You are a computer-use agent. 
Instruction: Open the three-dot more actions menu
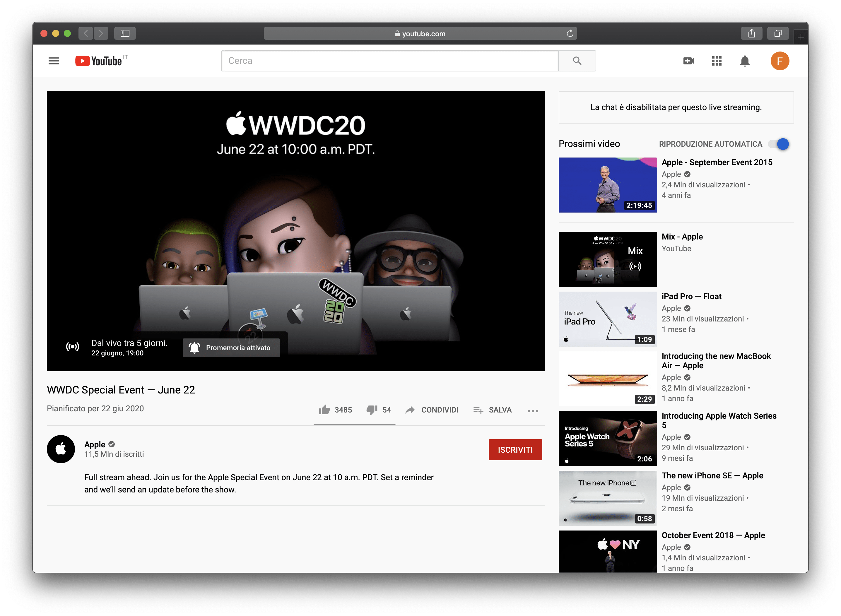pos(533,410)
